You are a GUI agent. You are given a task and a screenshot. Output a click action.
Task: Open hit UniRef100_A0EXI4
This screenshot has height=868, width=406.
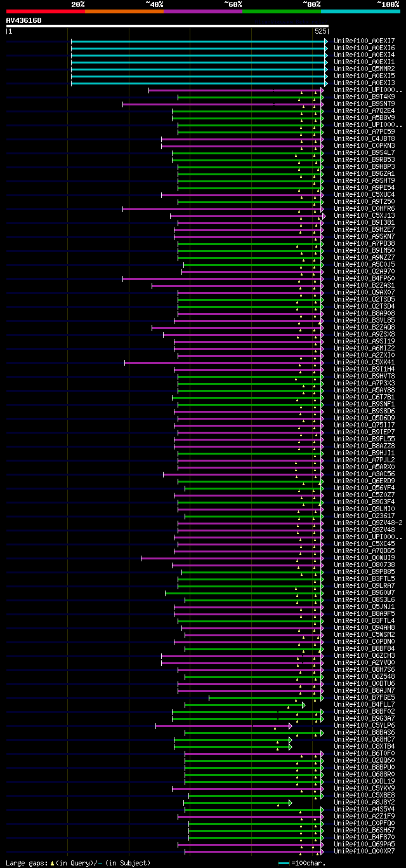pyautogui.click(x=364, y=55)
